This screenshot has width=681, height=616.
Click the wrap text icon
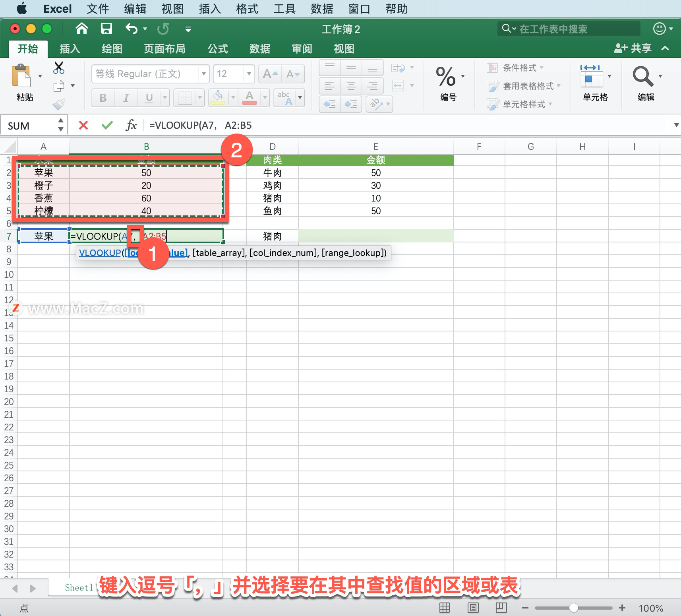[399, 68]
